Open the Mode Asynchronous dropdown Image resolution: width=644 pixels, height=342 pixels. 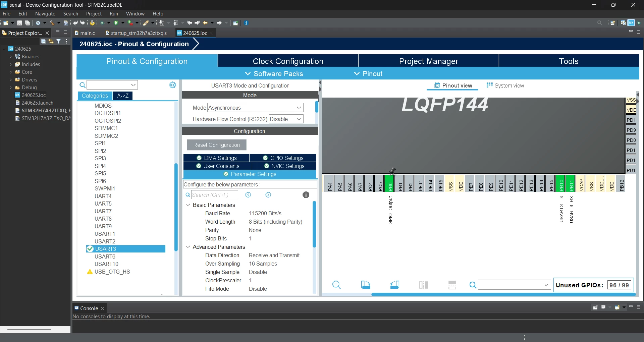255,108
